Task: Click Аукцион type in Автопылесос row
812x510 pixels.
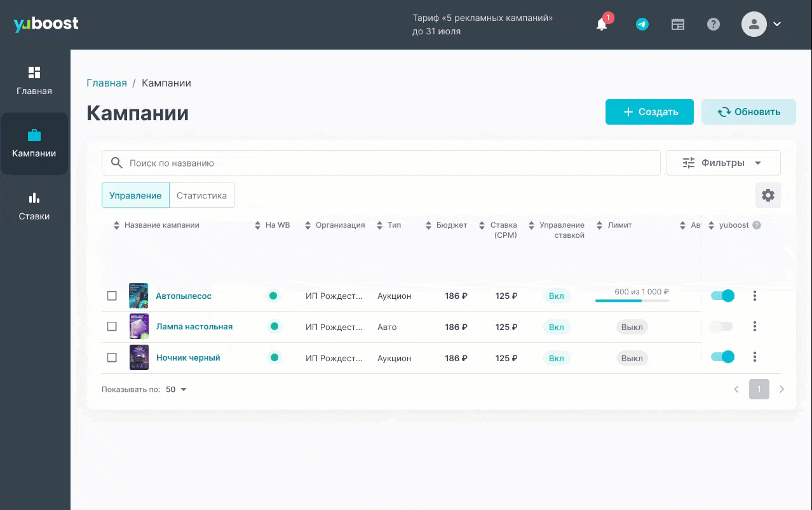Action: (x=395, y=296)
